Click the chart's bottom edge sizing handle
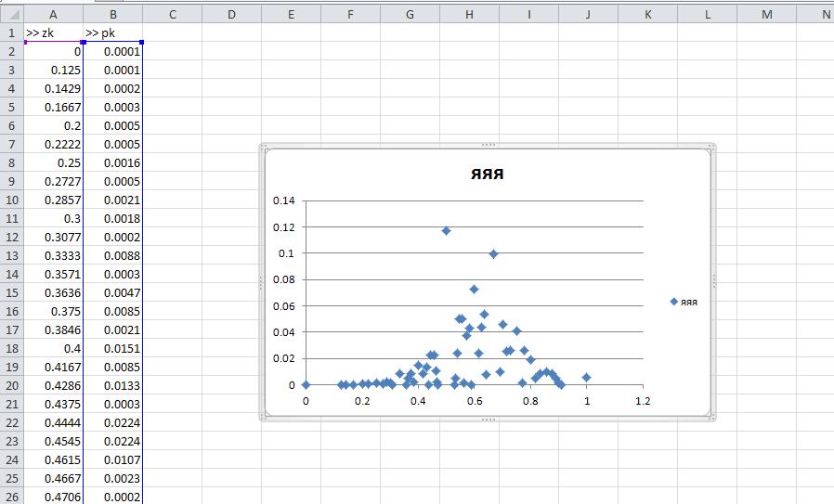The width and height of the screenshot is (834, 504). point(488,420)
